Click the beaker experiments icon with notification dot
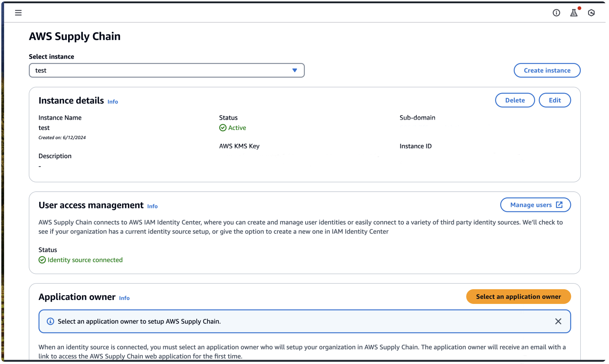609x364 pixels. click(574, 12)
